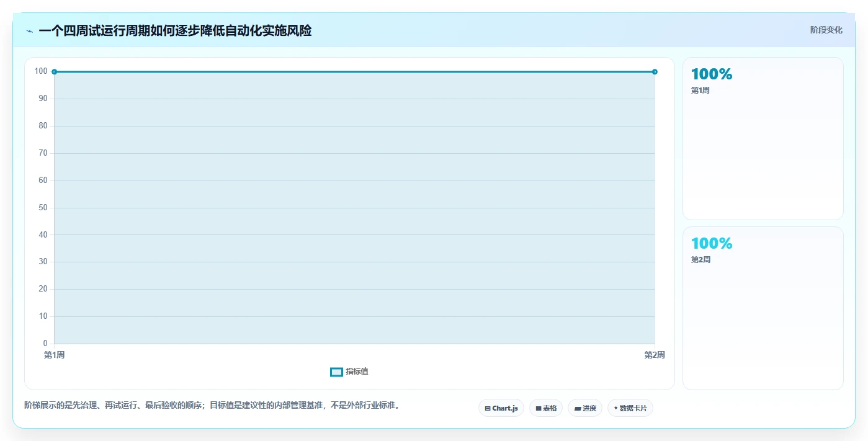Click the 第1周 x-axis label
Screen dimensions: 868x441
(55, 355)
